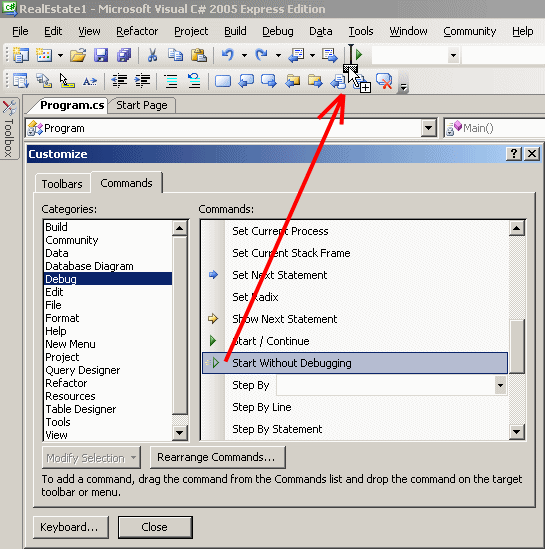545x549 pixels.
Task: Click the green Start Debugging play icon
Action: pos(359,55)
